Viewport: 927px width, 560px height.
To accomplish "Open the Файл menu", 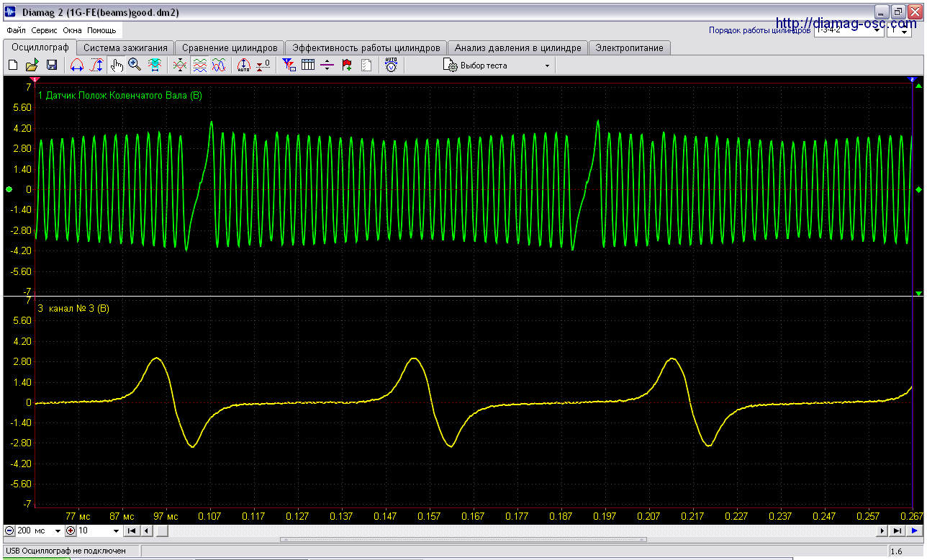I will 16,30.
